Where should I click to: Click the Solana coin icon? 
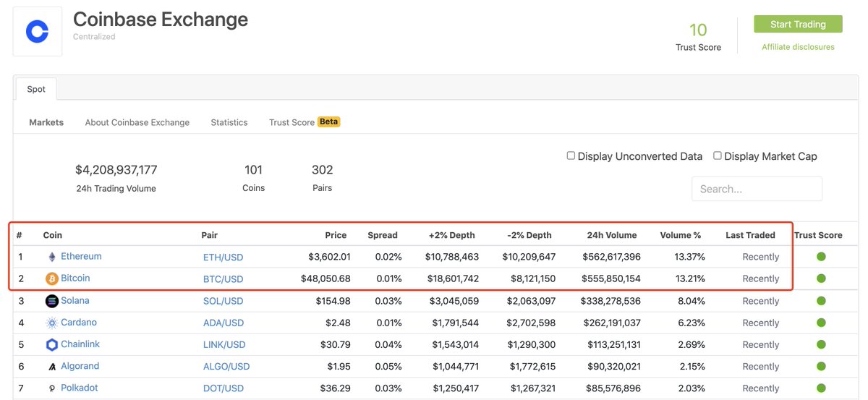[51, 301]
